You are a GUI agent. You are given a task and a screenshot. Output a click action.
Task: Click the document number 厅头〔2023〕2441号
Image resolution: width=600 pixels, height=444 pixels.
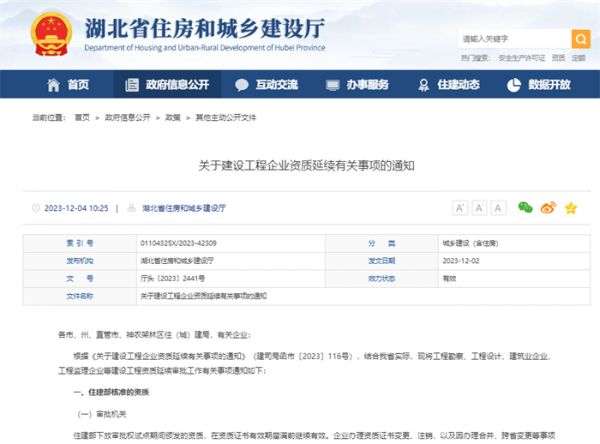pyautogui.click(x=173, y=278)
